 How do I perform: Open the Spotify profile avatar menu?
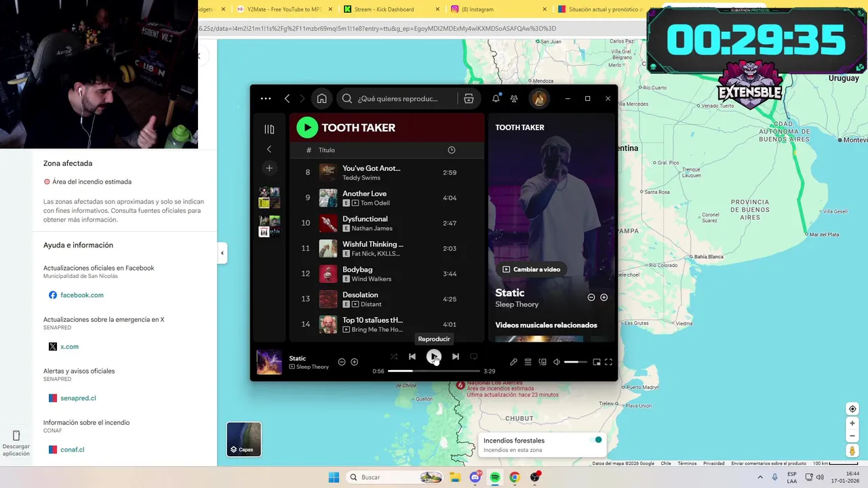point(539,98)
